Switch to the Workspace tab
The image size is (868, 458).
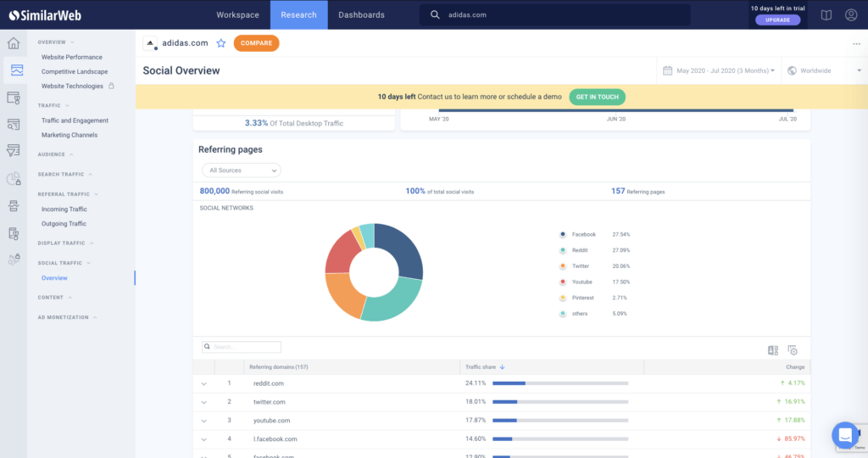pyautogui.click(x=237, y=15)
